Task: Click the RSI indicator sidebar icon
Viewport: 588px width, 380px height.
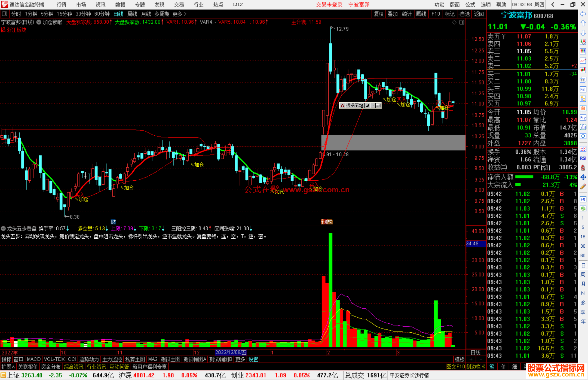Action: [583, 158]
